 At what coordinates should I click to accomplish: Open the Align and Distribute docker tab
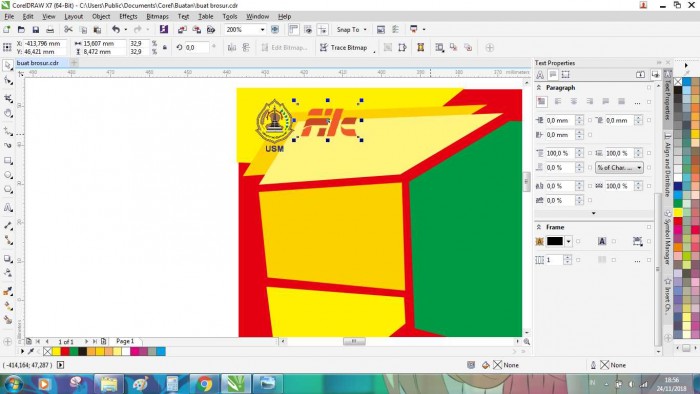pyautogui.click(x=668, y=166)
